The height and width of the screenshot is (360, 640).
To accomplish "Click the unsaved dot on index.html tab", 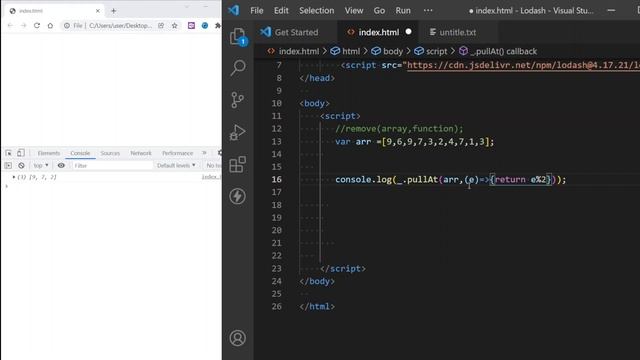I will click(408, 31).
